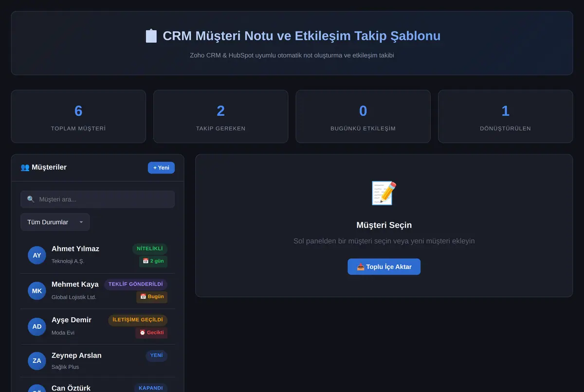Click the Müşteri Seçin heading

(384, 225)
